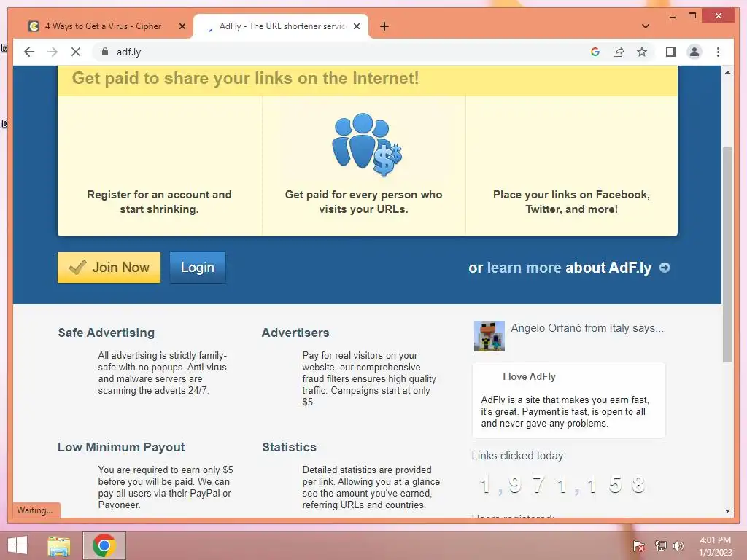This screenshot has width=747, height=560.
Task: Open the Chrome profile avatar menu
Action: coord(694,52)
